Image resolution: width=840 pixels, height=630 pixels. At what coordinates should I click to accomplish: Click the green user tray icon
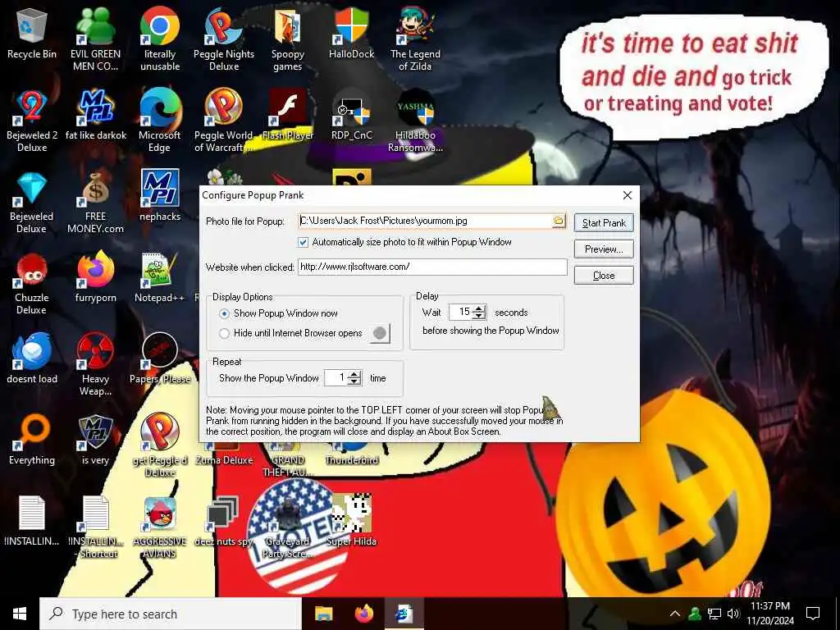tap(695, 614)
